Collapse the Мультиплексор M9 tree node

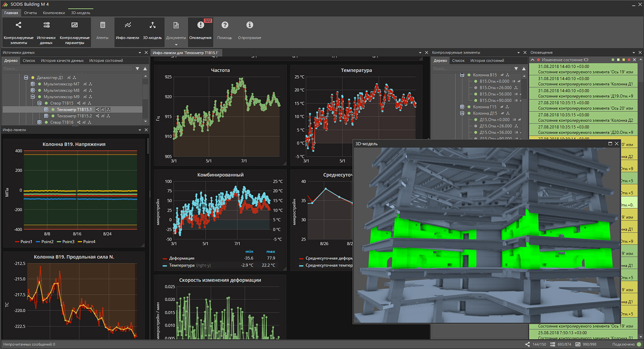coord(33,97)
